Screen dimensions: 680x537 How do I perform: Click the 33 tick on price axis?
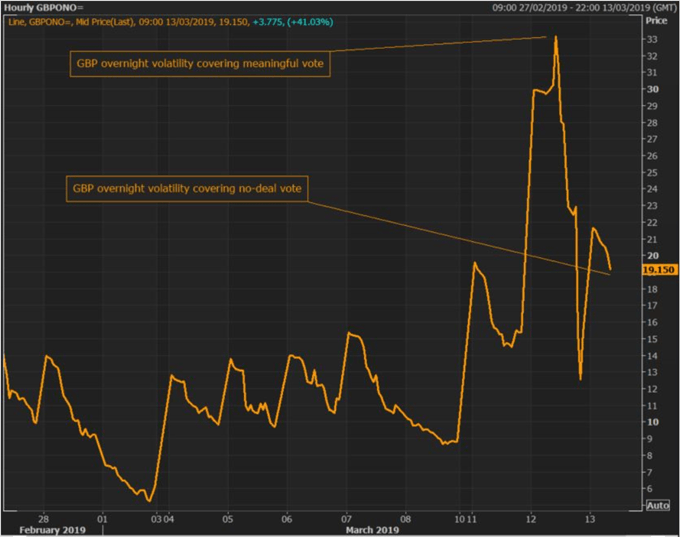652,39
